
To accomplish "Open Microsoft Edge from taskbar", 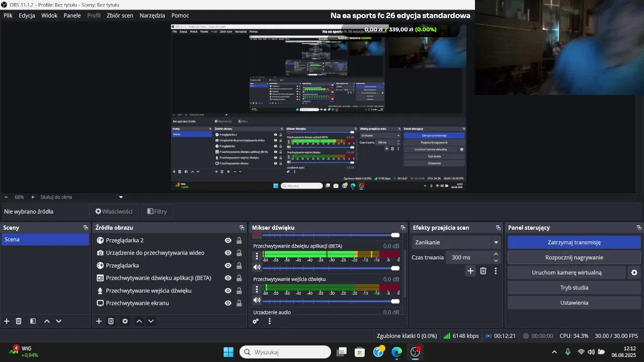I will pyautogui.click(x=397, y=352).
